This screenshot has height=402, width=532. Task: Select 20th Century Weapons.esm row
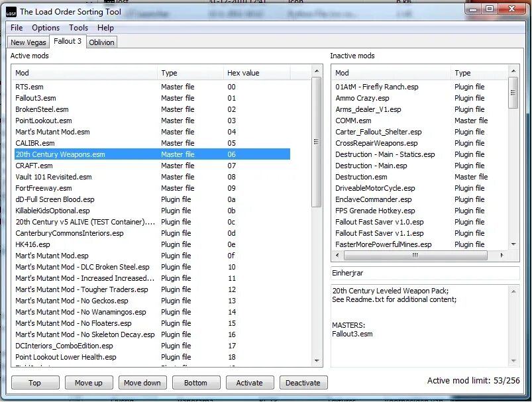152,154
